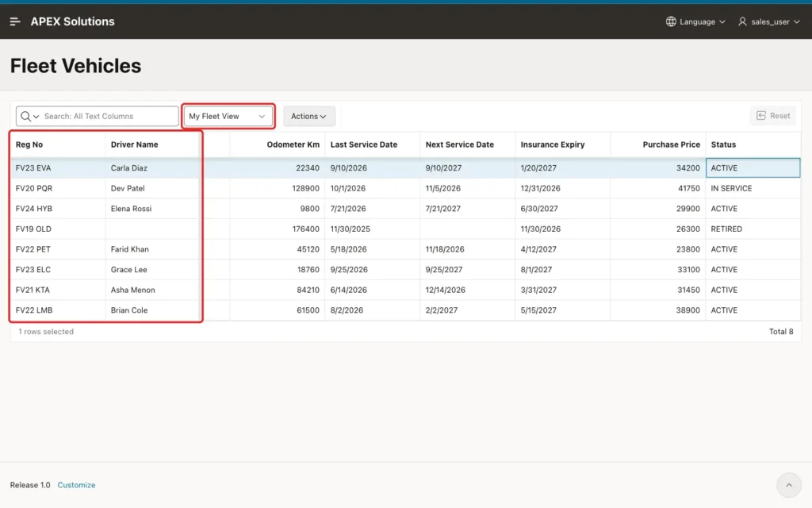This screenshot has height=508, width=812.
Task: Open the Language dropdown
Action: click(x=695, y=21)
